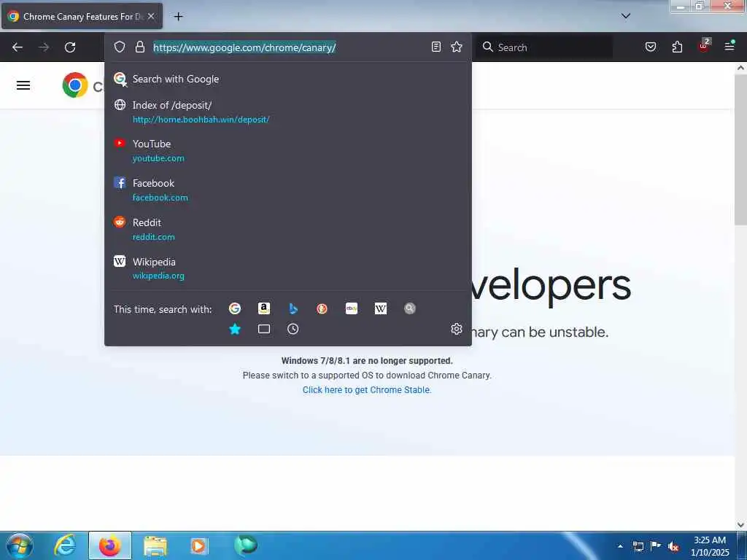Image resolution: width=747 pixels, height=560 pixels.
Task: Launch Internet Explorer from taskbar
Action: tap(65, 545)
